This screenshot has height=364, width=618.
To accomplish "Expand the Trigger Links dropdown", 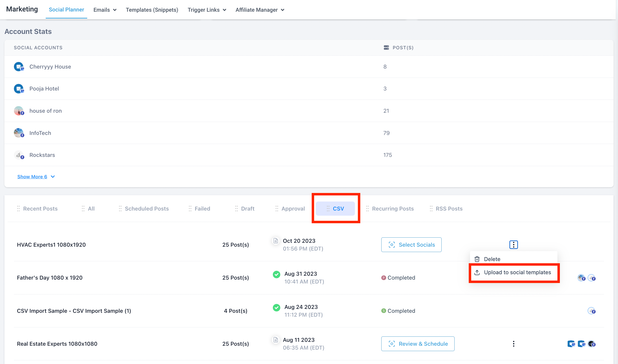I will click(x=207, y=10).
